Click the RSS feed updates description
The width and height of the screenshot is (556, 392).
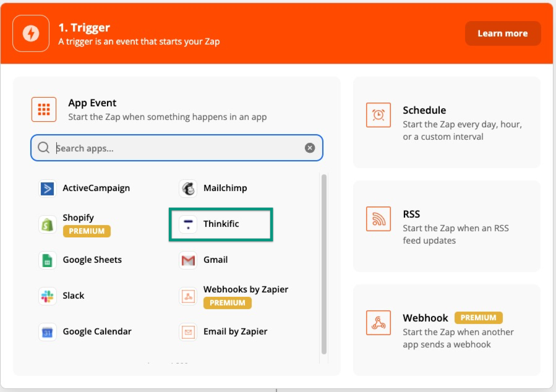tap(456, 234)
